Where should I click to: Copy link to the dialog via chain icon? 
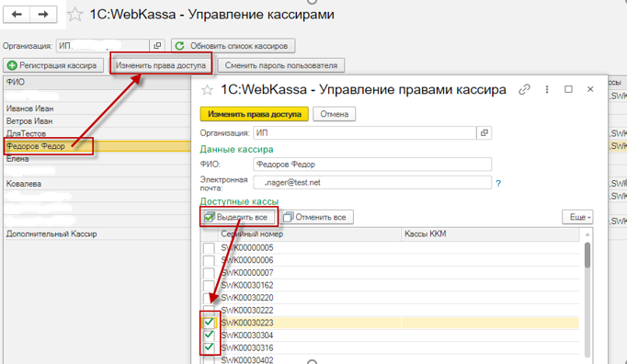point(524,89)
